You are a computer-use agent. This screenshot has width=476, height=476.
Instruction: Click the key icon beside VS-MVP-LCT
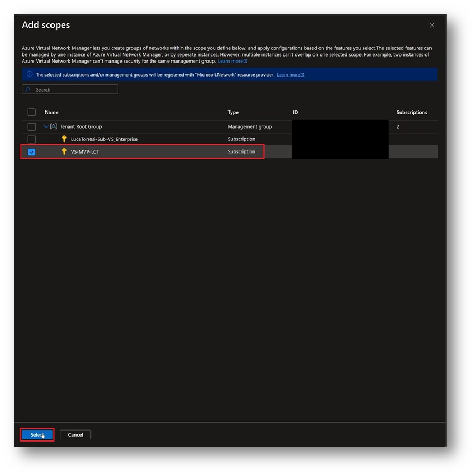(x=64, y=151)
